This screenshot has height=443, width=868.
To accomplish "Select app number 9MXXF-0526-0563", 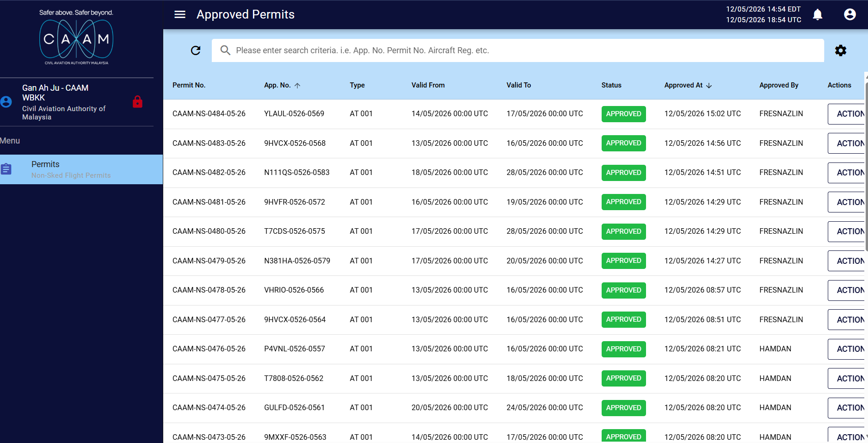I will point(295,437).
